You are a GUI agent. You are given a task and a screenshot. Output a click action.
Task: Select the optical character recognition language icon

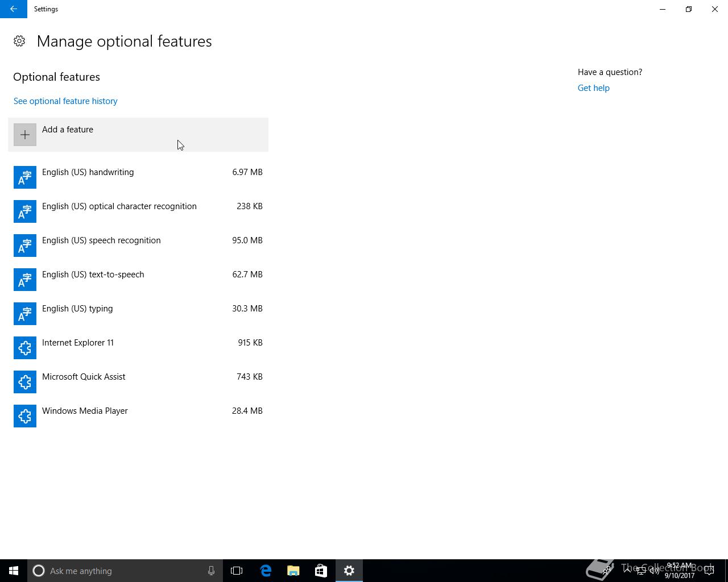pyautogui.click(x=25, y=211)
